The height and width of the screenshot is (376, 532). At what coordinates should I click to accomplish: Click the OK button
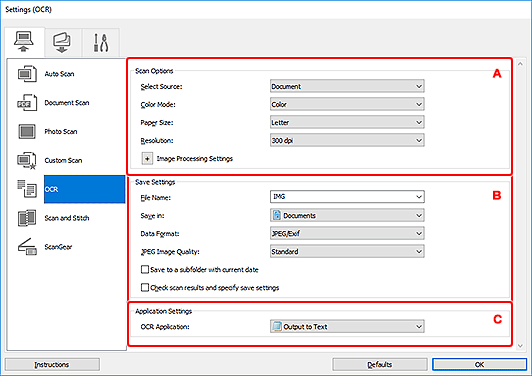point(479,364)
